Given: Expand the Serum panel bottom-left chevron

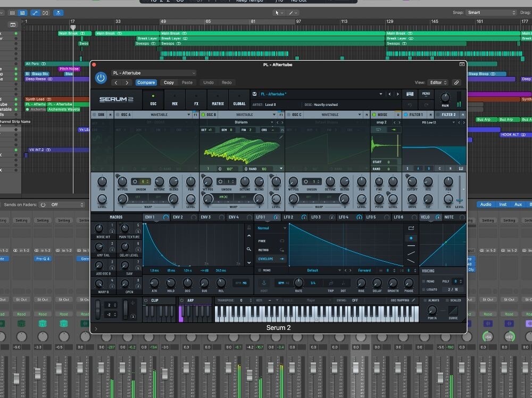Looking at the screenshot, I should tap(96, 328).
